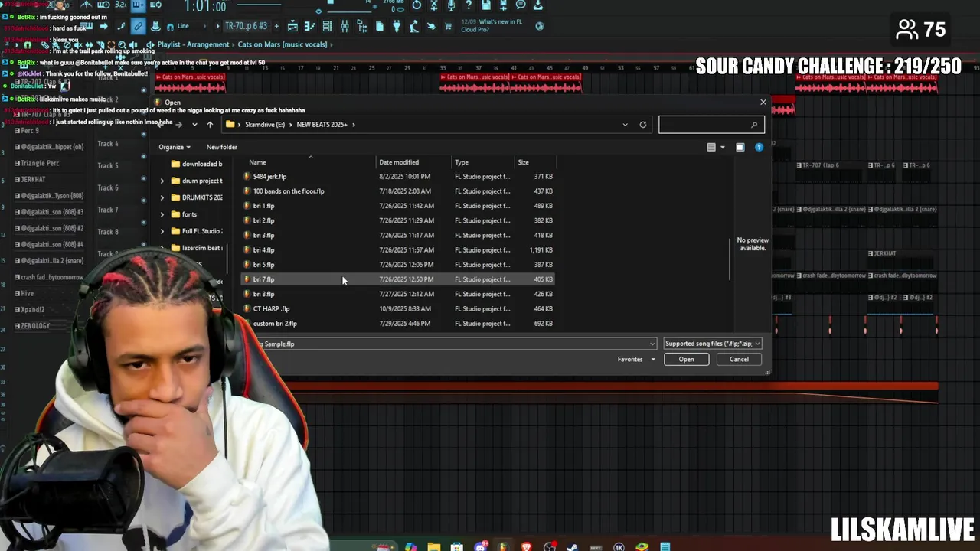
Task: Expand the fonts folder in tree
Action: click(162, 214)
